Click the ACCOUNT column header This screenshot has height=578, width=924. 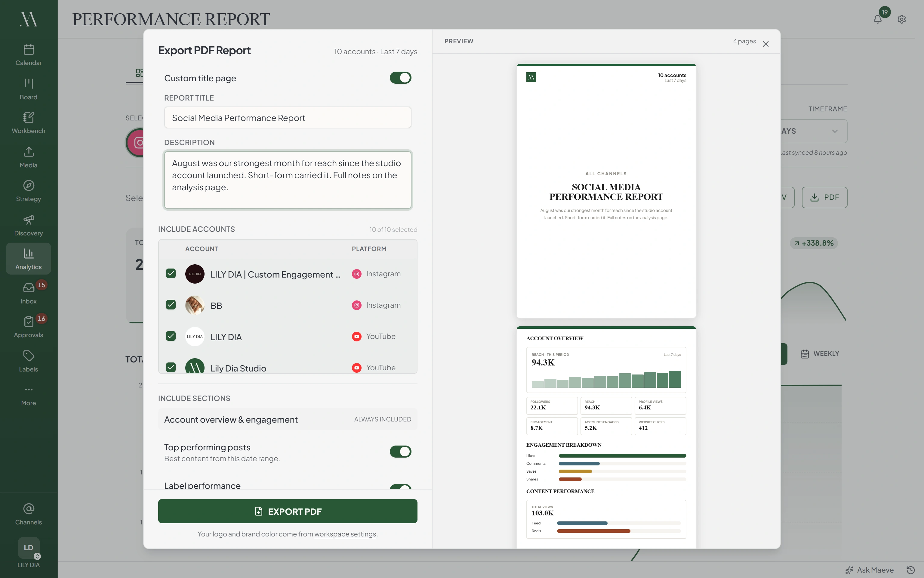coord(202,249)
